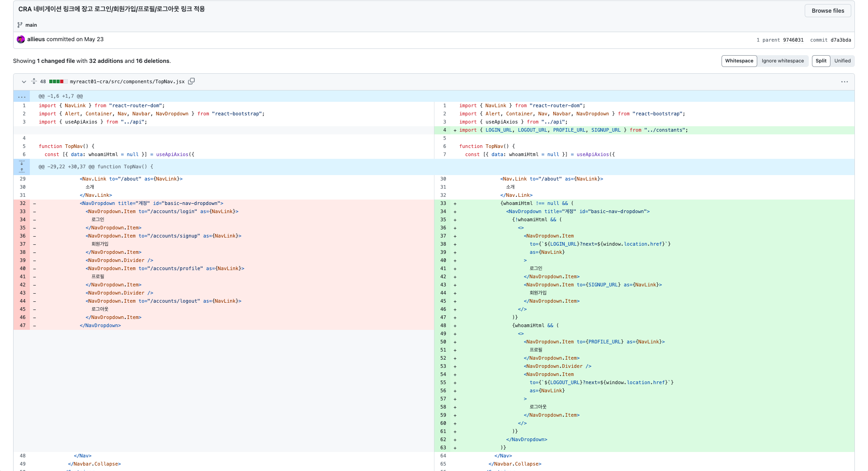This screenshot has height=471, width=868.
Task: Click the PROFILE_URL added code line
Action: click(x=594, y=342)
